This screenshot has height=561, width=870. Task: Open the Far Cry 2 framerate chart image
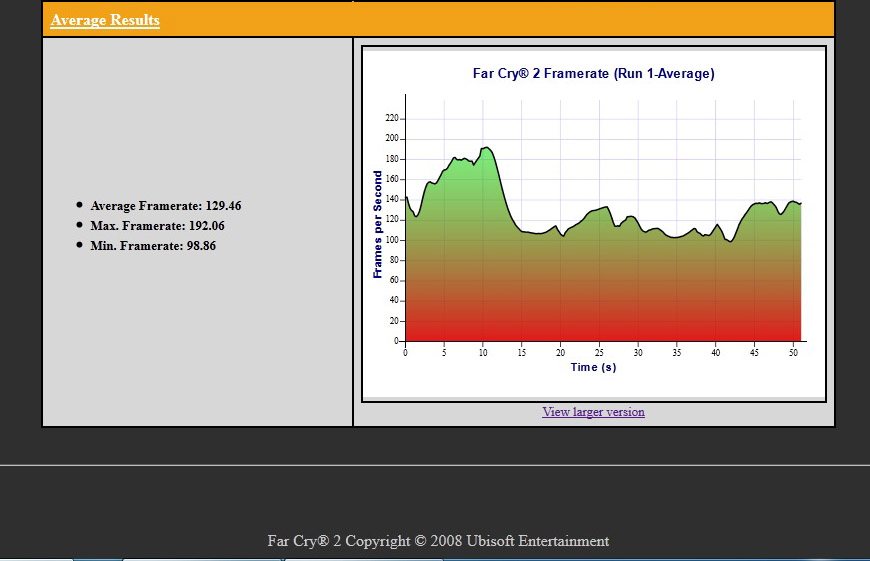[x=594, y=224]
